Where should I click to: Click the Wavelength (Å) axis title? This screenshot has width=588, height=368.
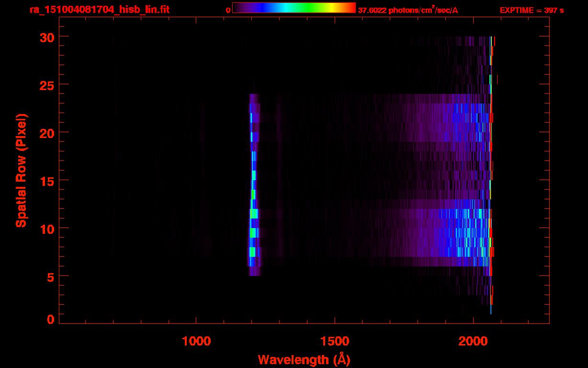click(304, 359)
